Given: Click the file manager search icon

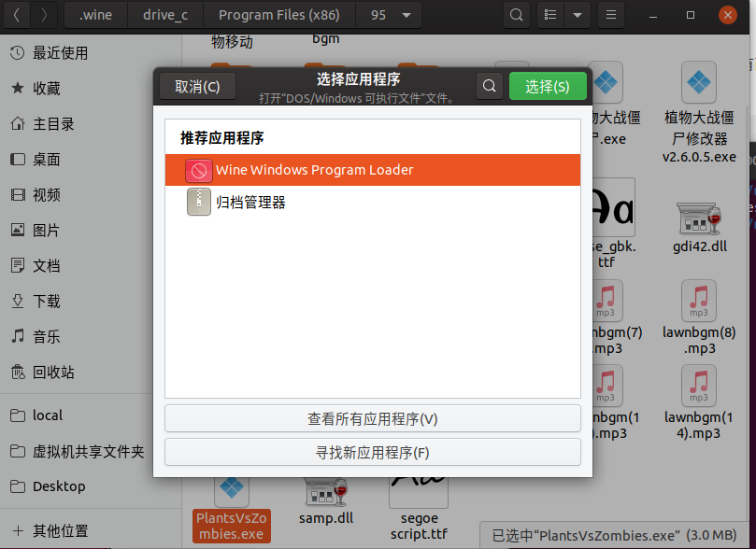Looking at the screenshot, I should point(517,15).
